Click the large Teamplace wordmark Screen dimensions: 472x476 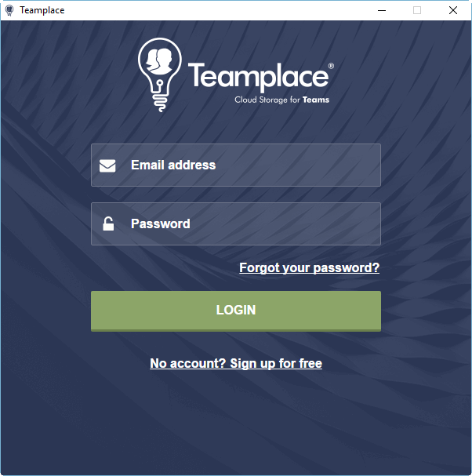[x=258, y=77]
